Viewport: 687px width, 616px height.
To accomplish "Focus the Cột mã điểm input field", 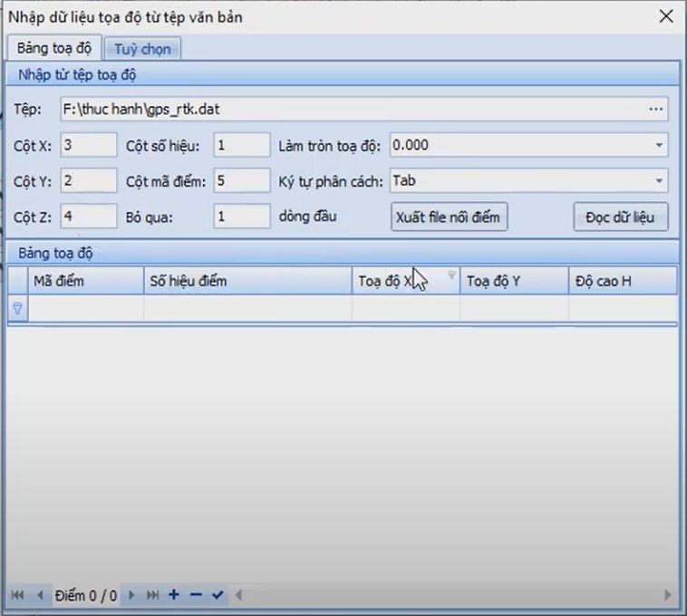I will pyautogui.click(x=241, y=181).
